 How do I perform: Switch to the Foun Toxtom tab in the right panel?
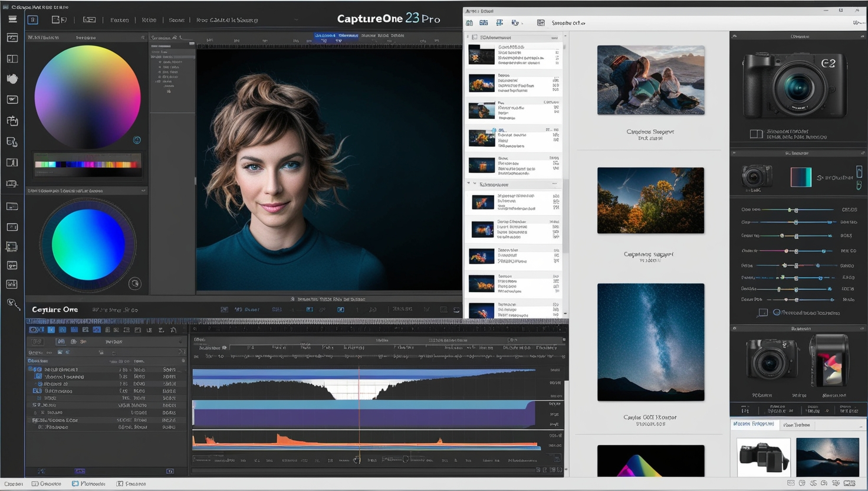pos(797,425)
